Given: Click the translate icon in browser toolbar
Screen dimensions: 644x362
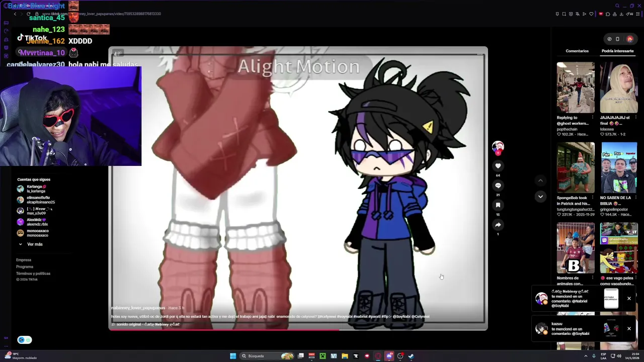Looking at the screenshot, I should pyautogui.click(x=578, y=14).
